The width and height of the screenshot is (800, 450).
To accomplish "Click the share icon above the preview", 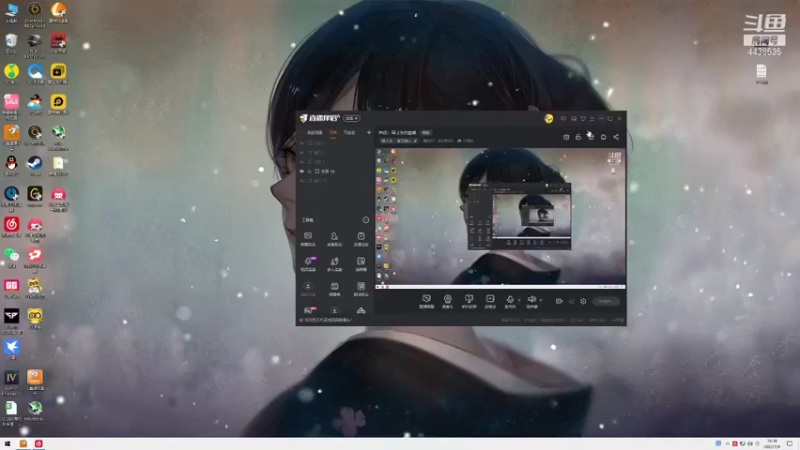I will [x=616, y=137].
